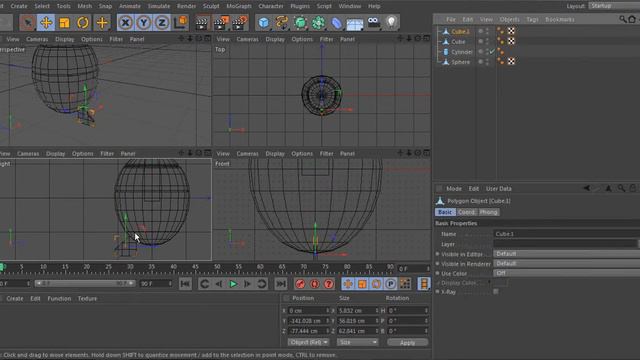Add a light object

[x=391, y=22]
